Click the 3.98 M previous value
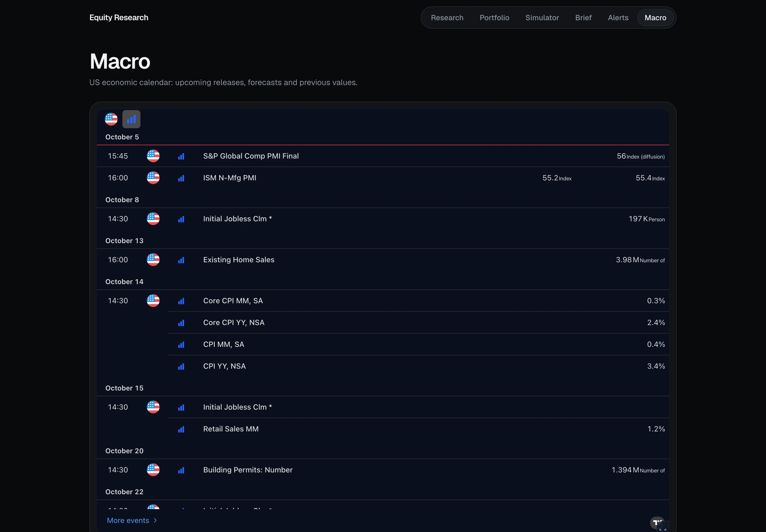This screenshot has height=532, width=766. (x=640, y=260)
